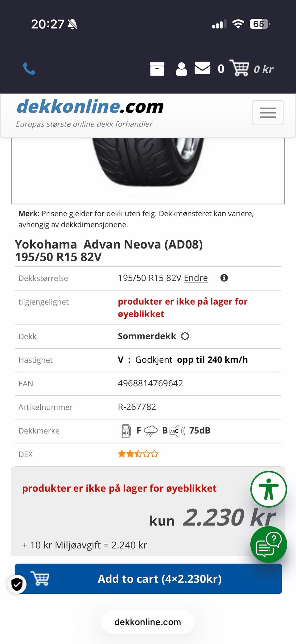Click the fuel efficiency label icon
296x644 pixels.
coord(126,431)
